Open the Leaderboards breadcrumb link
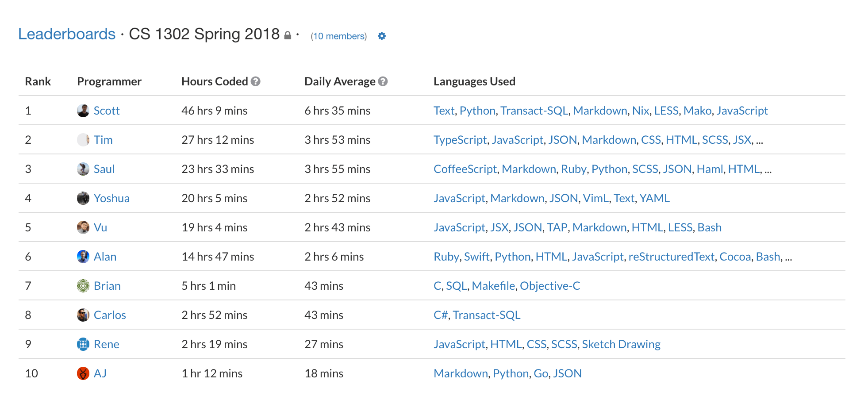The width and height of the screenshot is (868, 411). [67, 34]
